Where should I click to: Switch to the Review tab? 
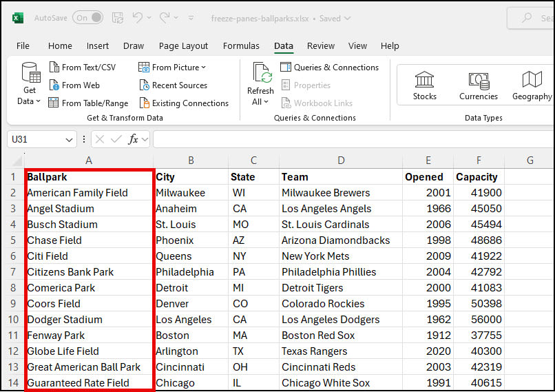click(321, 45)
